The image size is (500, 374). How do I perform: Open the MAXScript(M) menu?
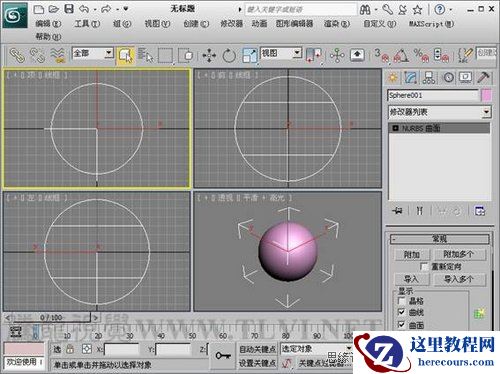[x=431, y=24]
